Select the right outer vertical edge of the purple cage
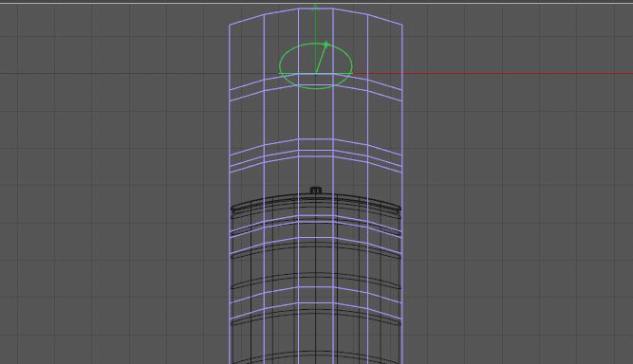Image resolution: width=633 pixels, height=364 pixels. [402, 193]
